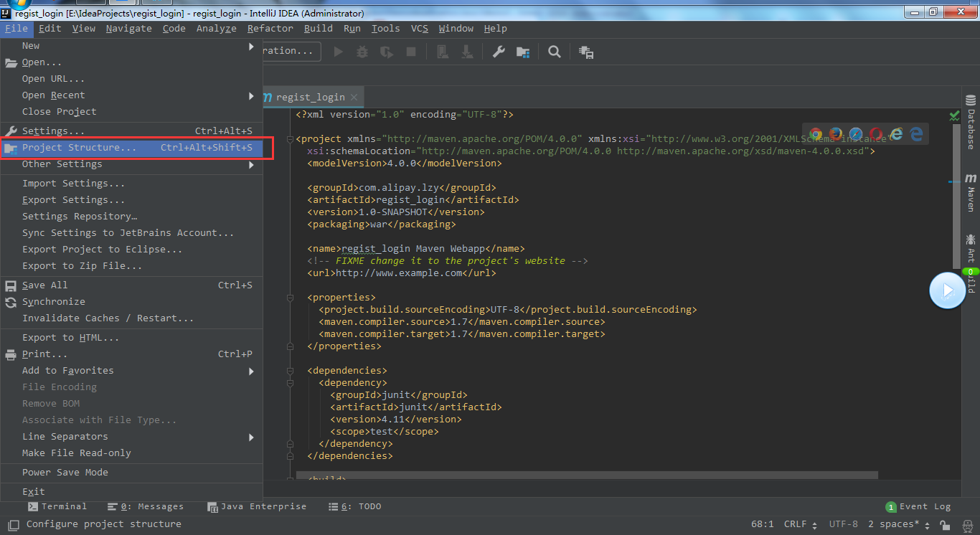Open the Ant Build tool window
This screenshot has height=535, width=980.
point(971,263)
